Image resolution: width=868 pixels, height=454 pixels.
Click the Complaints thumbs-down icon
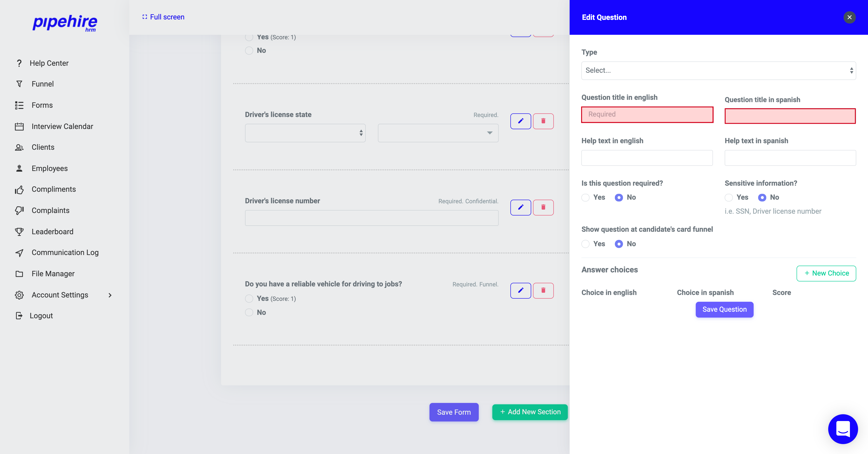[x=19, y=211]
